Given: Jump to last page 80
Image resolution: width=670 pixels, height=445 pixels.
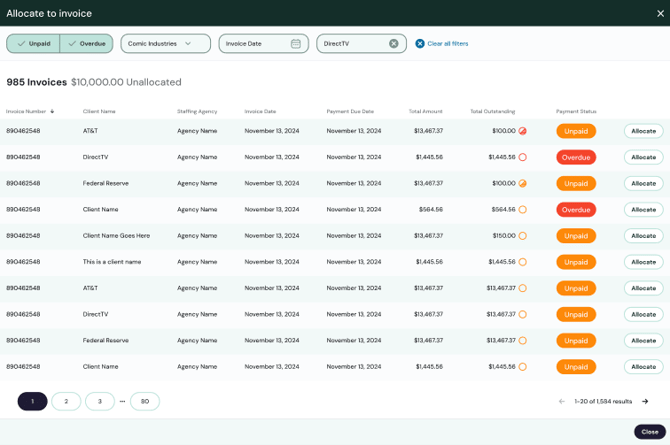Looking at the screenshot, I should 145,401.
